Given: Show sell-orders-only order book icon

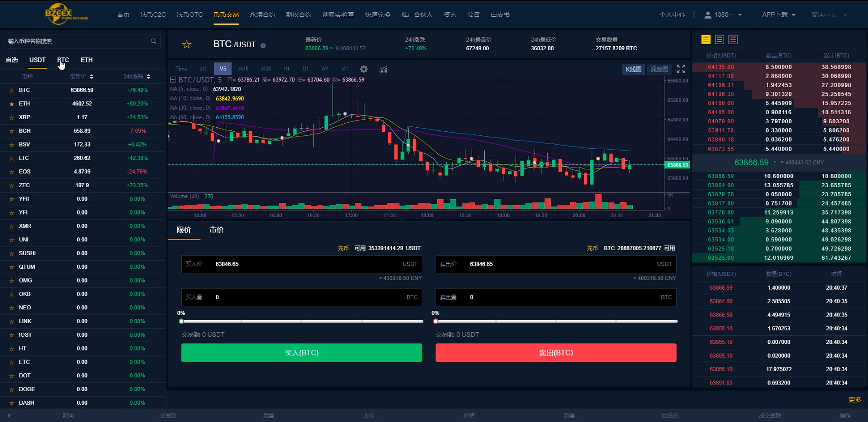Looking at the screenshot, I should click(x=733, y=40).
